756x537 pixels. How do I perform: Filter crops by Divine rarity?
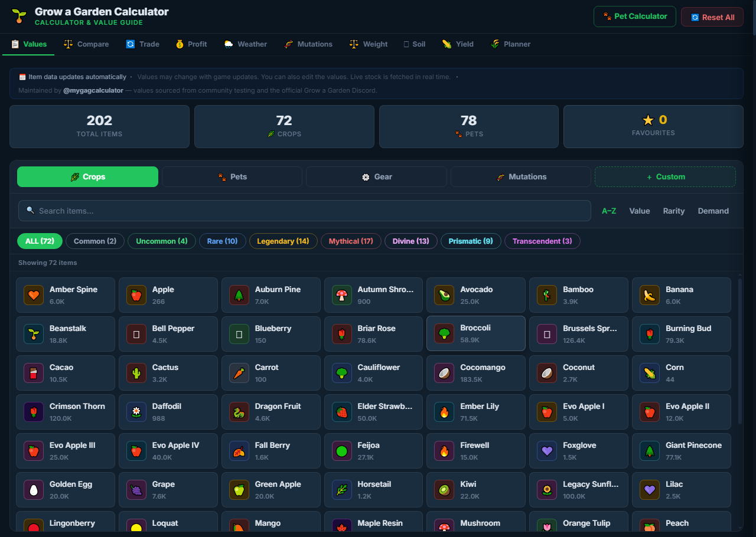411,241
